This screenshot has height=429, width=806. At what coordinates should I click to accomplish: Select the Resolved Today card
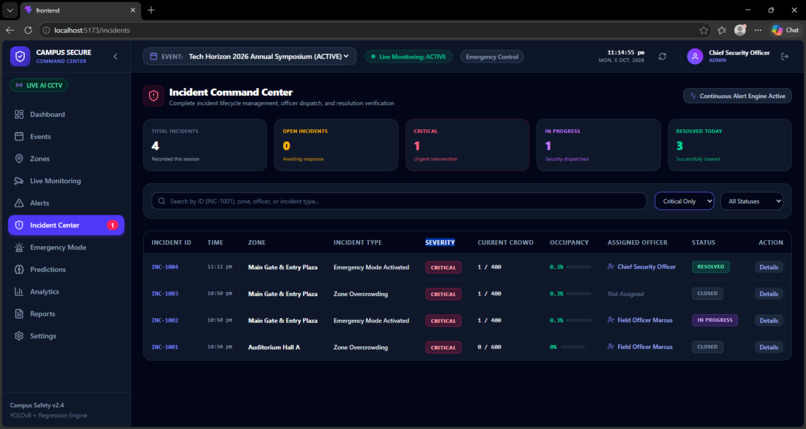click(x=730, y=145)
